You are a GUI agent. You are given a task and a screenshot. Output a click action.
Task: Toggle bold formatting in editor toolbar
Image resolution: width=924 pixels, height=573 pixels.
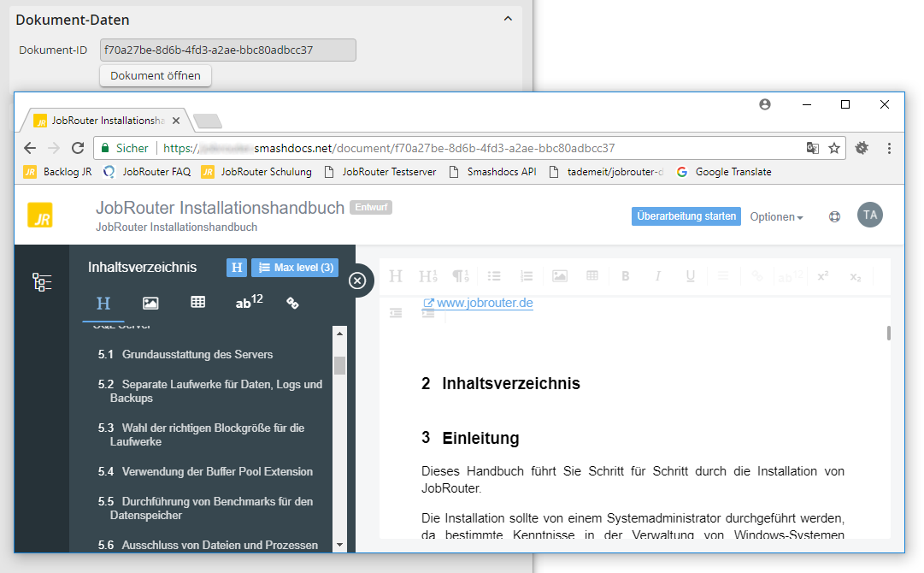[x=625, y=276]
